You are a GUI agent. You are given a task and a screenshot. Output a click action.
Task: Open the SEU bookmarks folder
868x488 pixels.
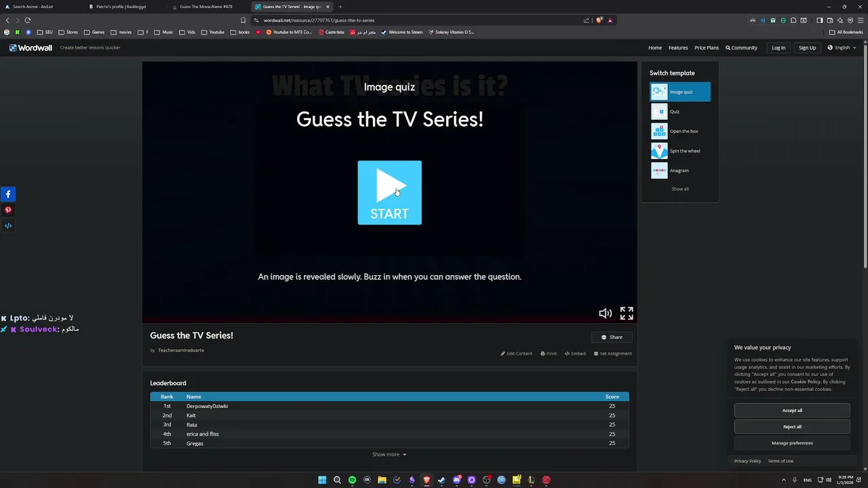pos(45,32)
